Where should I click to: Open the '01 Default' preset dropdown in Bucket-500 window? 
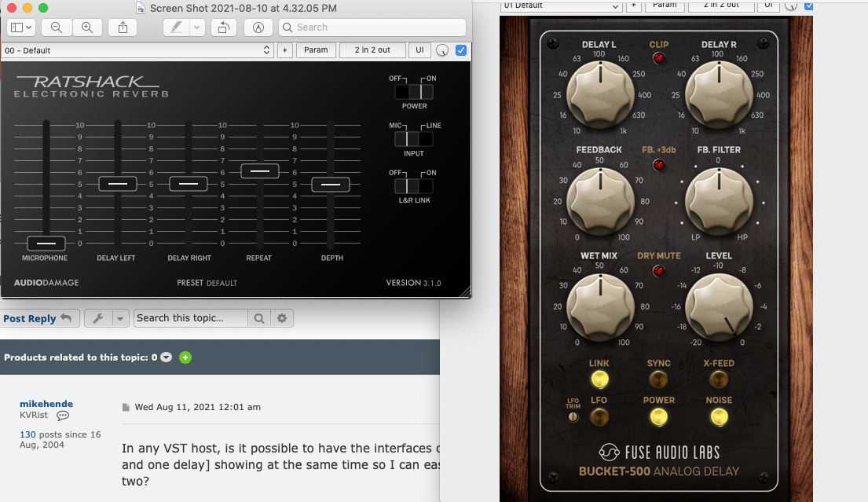tap(562, 5)
